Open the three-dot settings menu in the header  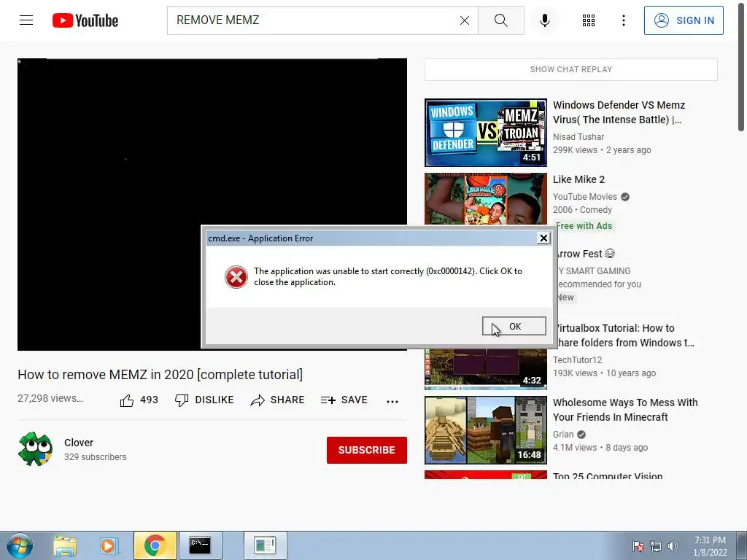623,20
